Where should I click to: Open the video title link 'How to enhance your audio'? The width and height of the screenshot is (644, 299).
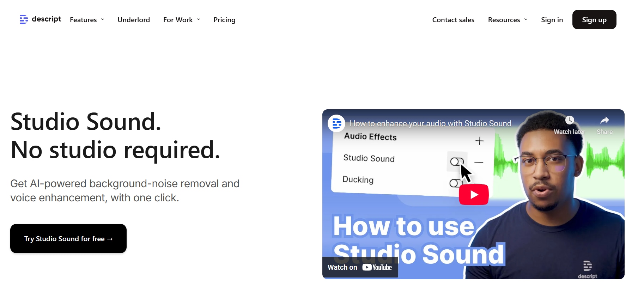tap(430, 123)
